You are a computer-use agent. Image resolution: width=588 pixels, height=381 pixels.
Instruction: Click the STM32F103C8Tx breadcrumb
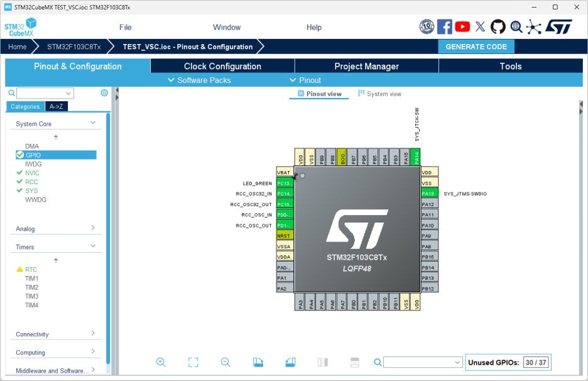74,47
